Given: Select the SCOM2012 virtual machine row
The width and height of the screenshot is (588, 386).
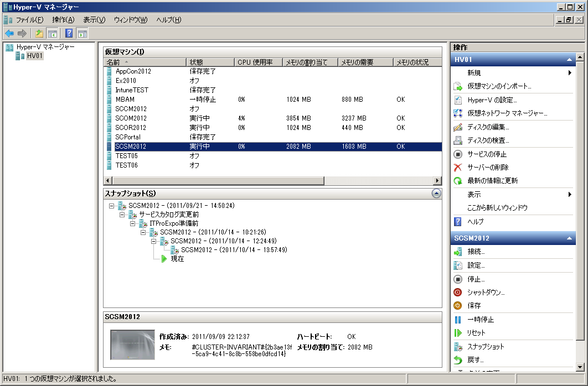Looking at the screenshot, I should pyautogui.click(x=131, y=118).
